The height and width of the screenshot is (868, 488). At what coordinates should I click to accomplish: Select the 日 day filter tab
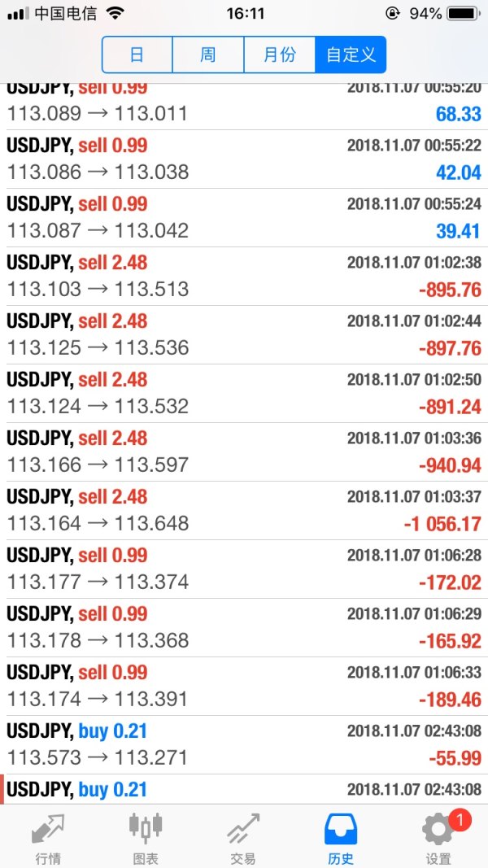(x=137, y=55)
